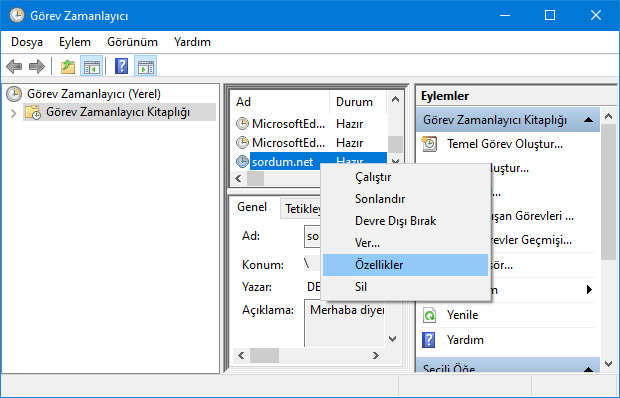This screenshot has height=398, width=620.
Task: Toggle the Show/Hide Action Pane icon
Action: point(146,66)
